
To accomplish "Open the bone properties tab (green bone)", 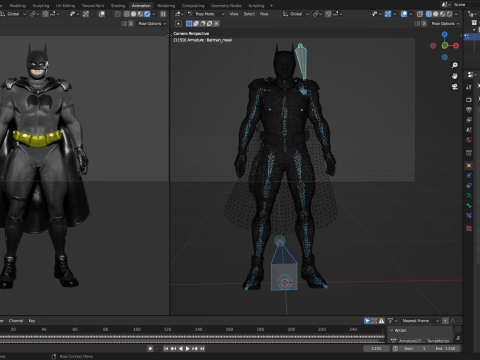I will [x=469, y=205].
